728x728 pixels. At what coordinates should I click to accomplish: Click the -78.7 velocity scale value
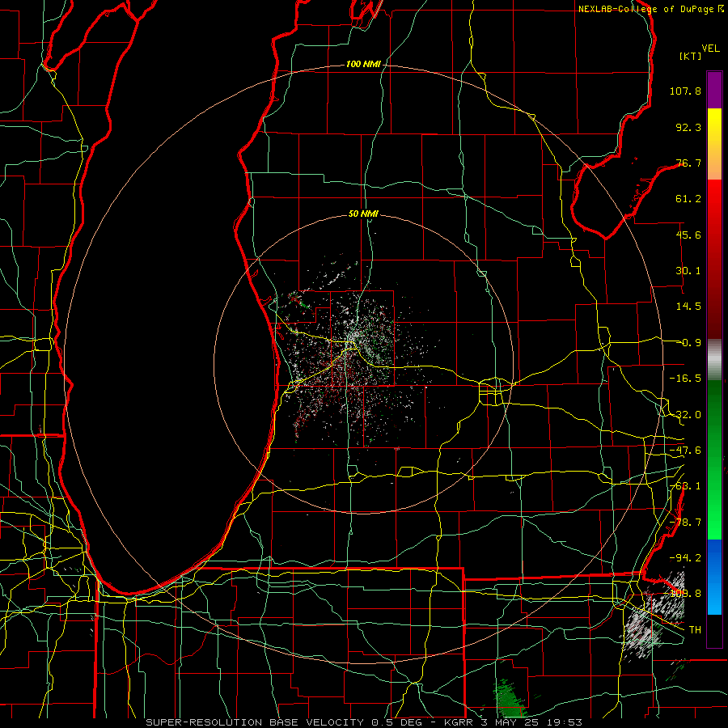tap(685, 523)
